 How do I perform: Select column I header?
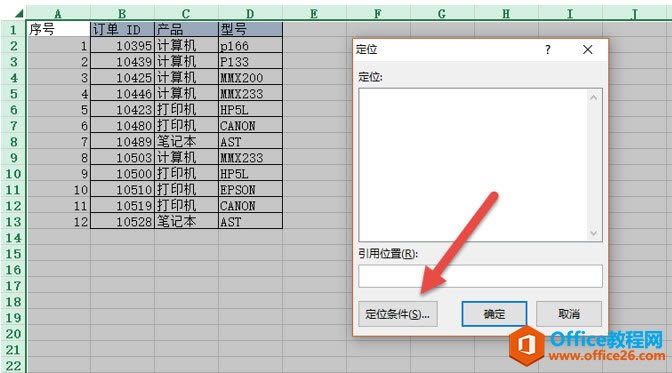pyautogui.click(x=570, y=13)
